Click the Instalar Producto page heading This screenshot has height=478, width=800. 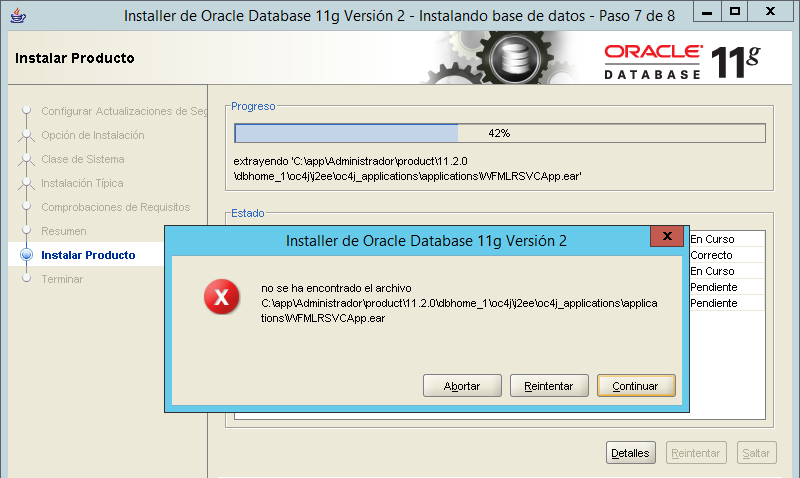(x=74, y=58)
